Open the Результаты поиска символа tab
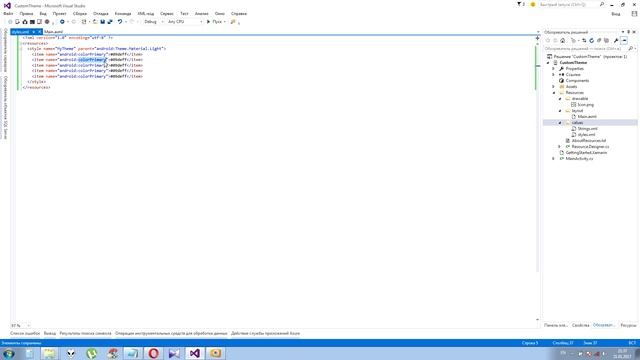The height and width of the screenshot is (360, 640). (x=85, y=333)
